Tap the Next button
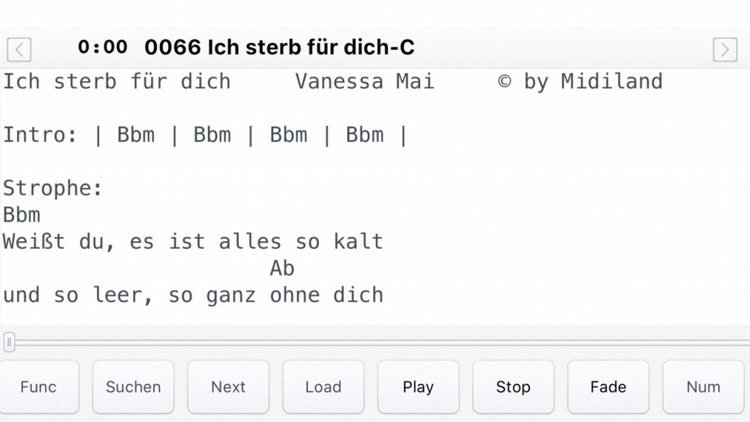The image size is (750, 422). (x=228, y=387)
